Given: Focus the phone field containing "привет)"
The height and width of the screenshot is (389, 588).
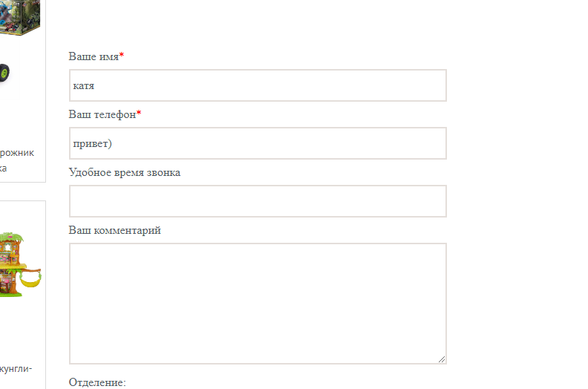Looking at the screenshot, I should click(x=257, y=143).
